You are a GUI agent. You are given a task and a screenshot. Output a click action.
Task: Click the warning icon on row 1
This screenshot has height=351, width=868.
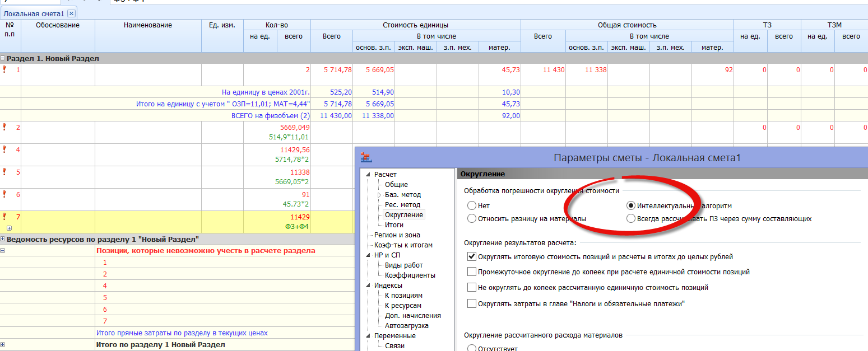tap(4, 69)
